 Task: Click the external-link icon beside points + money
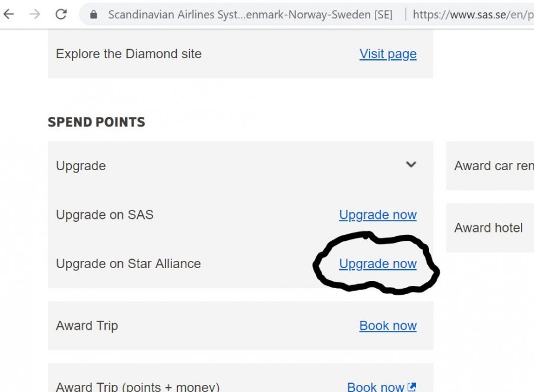(x=412, y=387)
